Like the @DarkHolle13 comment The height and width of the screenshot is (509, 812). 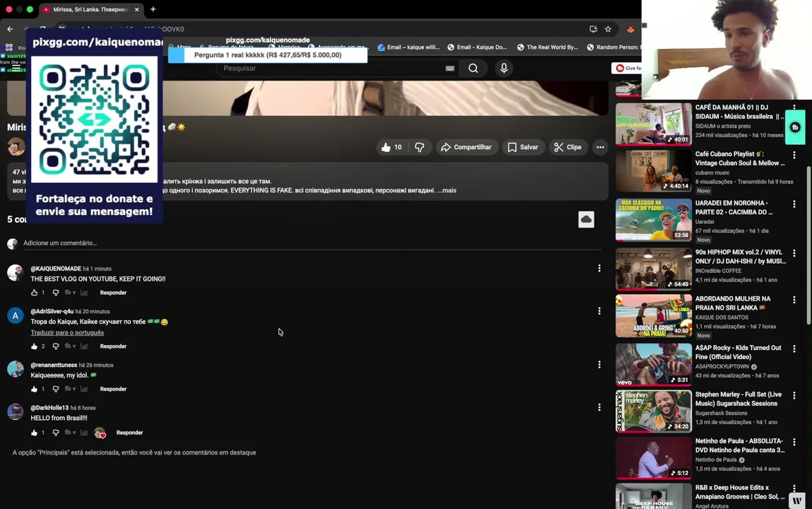click(34, 433)
